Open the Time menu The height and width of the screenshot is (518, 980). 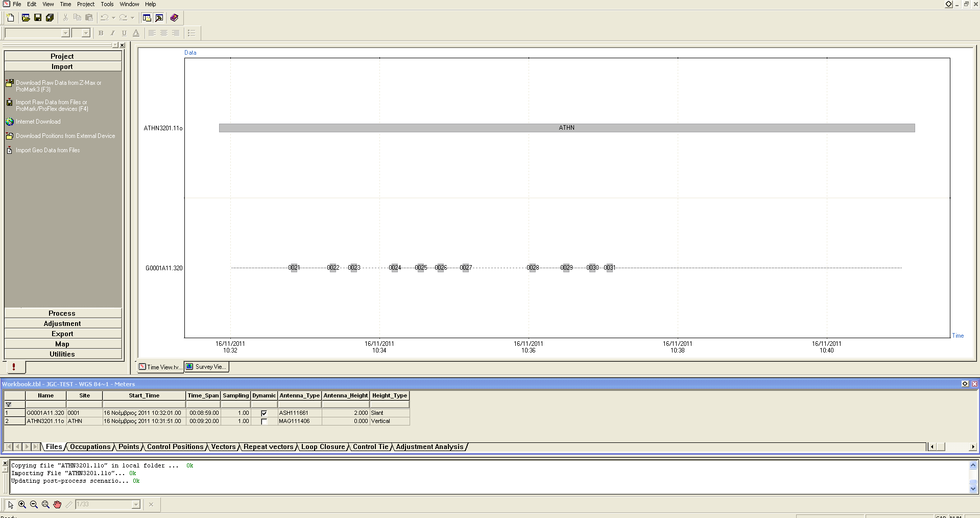point(65,4)
